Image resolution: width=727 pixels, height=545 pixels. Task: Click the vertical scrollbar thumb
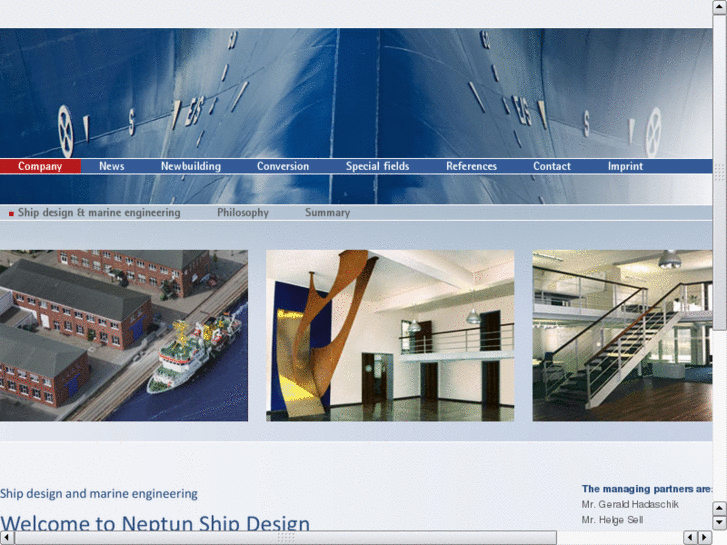point(720,172)
